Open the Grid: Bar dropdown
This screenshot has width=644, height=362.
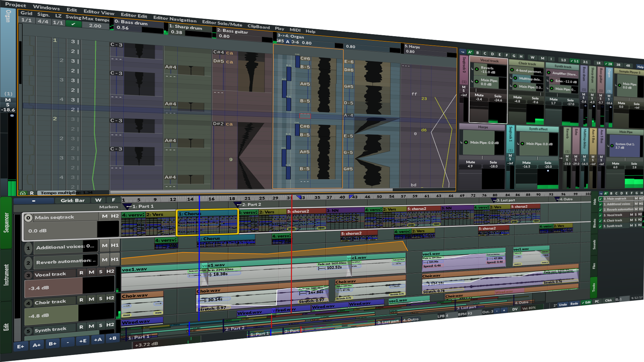pyautogui.click(x=72, y=200)
